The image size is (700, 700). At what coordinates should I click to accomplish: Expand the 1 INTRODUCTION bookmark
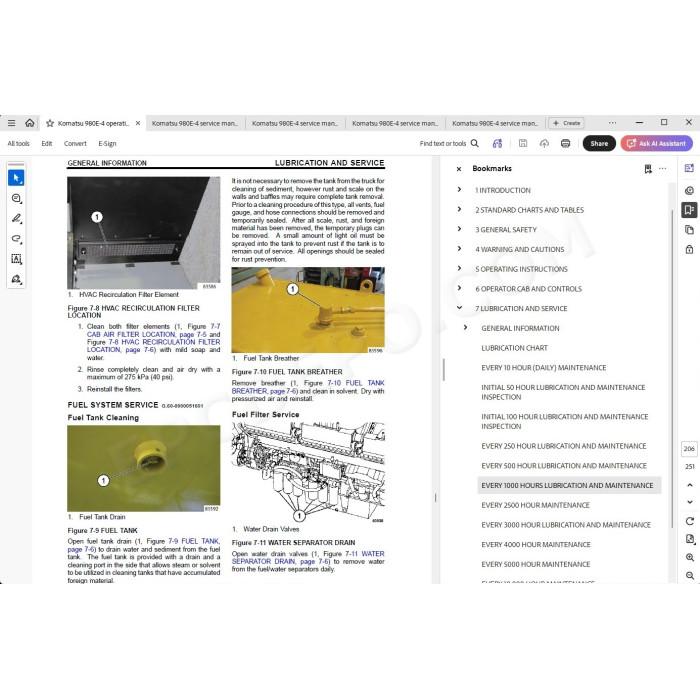pos(459,190)
